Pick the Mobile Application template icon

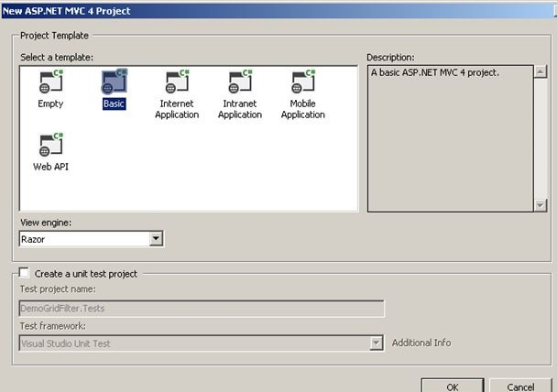pos(303,82)
